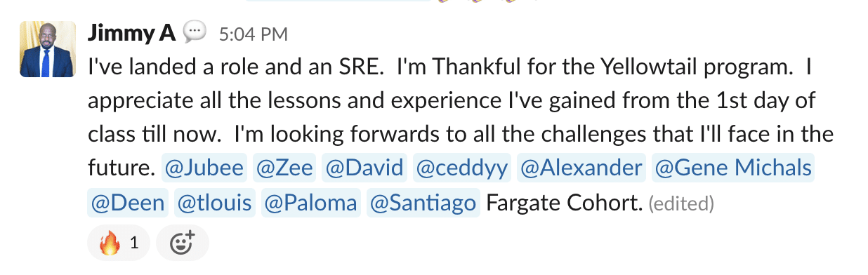The height and width of the screenshot is (275, 868).
Task: Open the @Alexander mention
Action: pyautogui.click(x=581, y=168)
